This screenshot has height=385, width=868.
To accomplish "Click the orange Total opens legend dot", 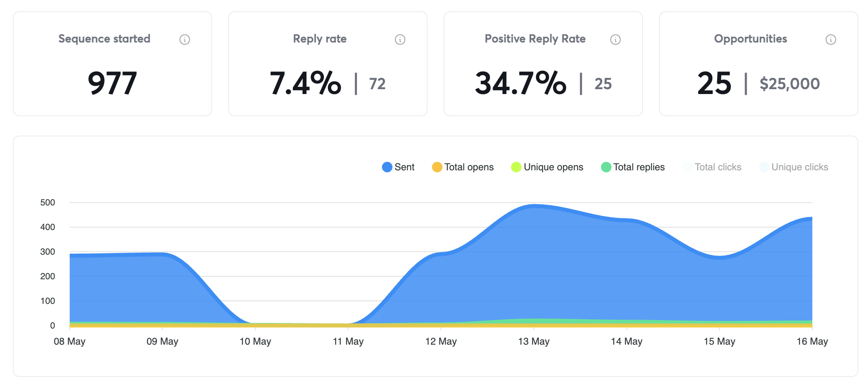I will click(x=436, y=167).
